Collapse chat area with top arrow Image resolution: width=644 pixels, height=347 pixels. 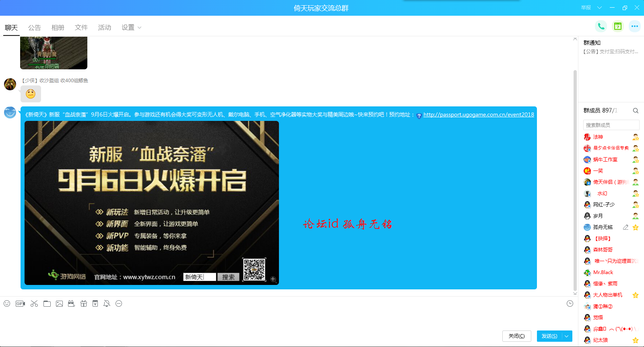pos(575,39)
